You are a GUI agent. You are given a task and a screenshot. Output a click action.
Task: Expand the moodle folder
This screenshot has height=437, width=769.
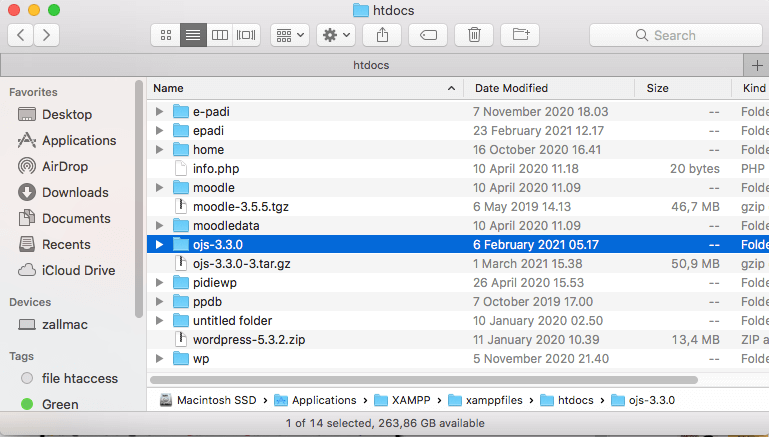pos(159,187)
